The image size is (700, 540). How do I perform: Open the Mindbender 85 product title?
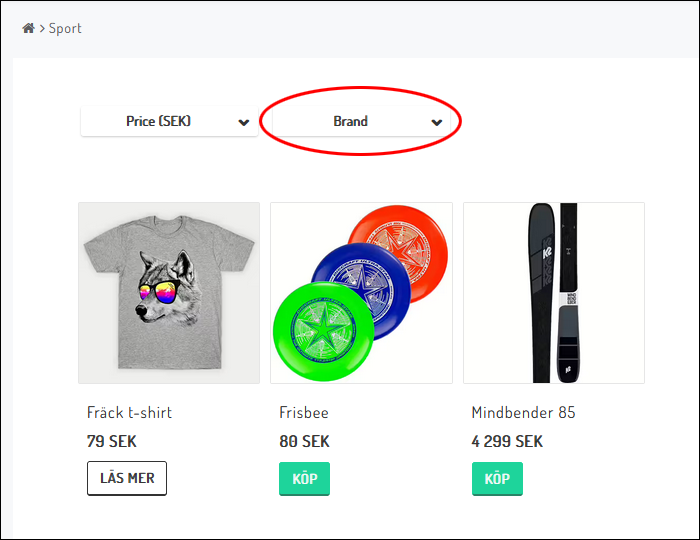click(x=525, y=412)
